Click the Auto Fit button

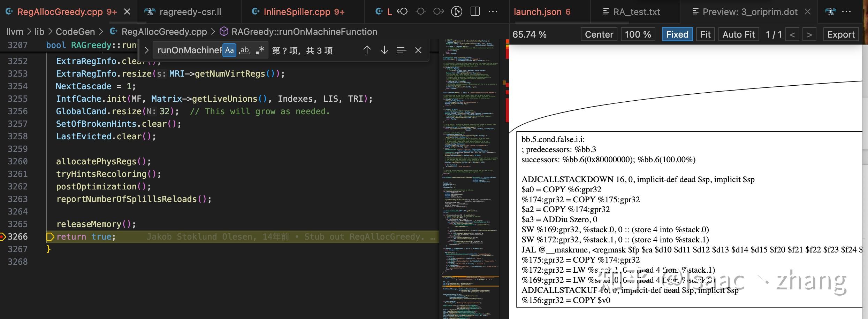[x=739, y=34]
